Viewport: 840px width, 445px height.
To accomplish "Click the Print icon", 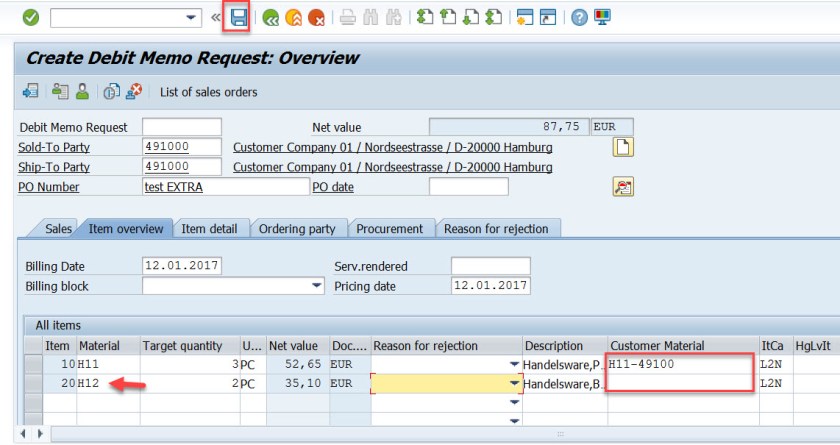I will (x=347, y=17).
